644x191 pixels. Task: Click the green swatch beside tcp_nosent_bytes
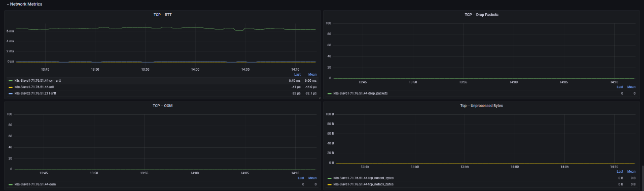(x=330, y=178)
